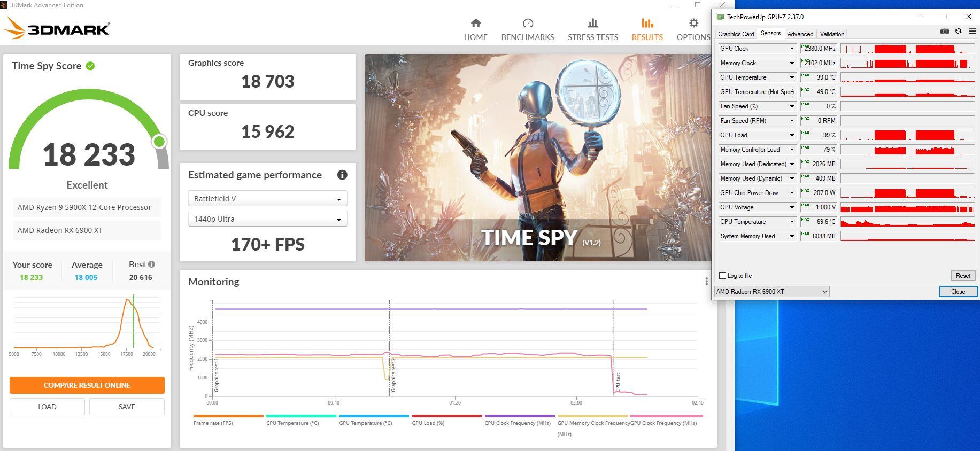This screenshot has height=451, width=980.
Task: Open the 1440p Ultra resolution dropdown
Action: click(x=267, y=219)
